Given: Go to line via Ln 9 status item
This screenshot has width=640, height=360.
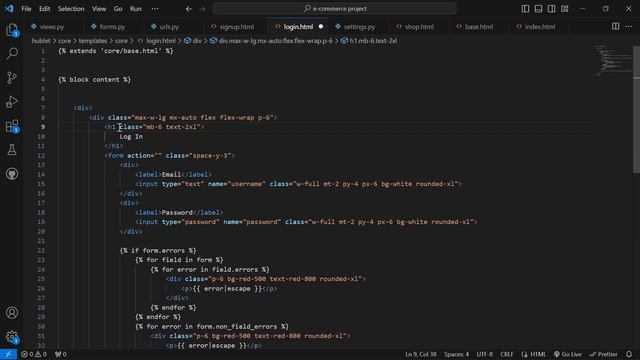Looking at the screenshot, I should click(420, 354).
